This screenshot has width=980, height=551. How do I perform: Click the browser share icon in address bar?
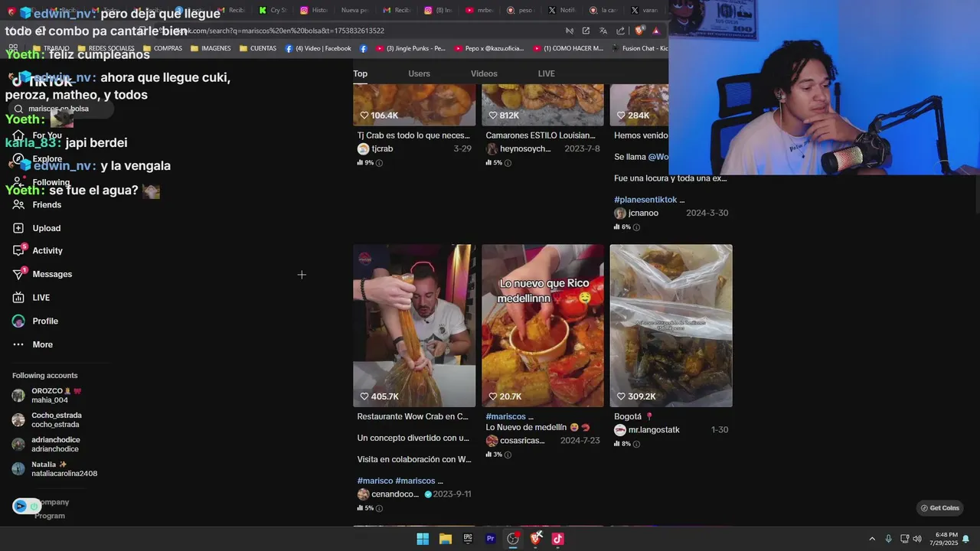620,31
